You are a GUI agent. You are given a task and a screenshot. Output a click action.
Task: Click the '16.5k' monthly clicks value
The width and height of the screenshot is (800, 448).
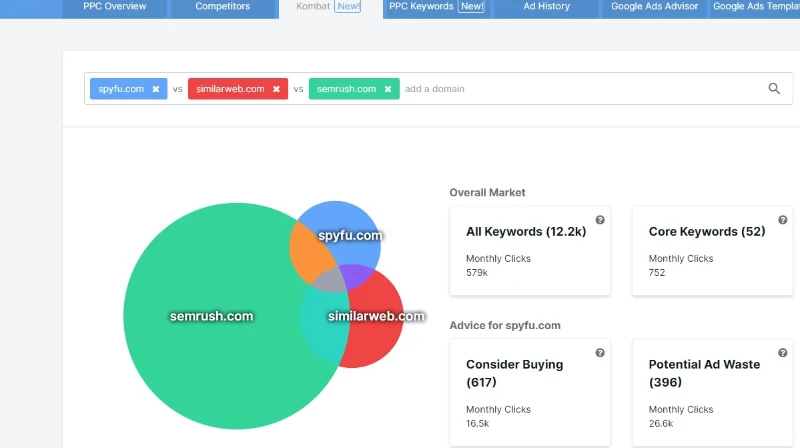click(x=478, y=423)
